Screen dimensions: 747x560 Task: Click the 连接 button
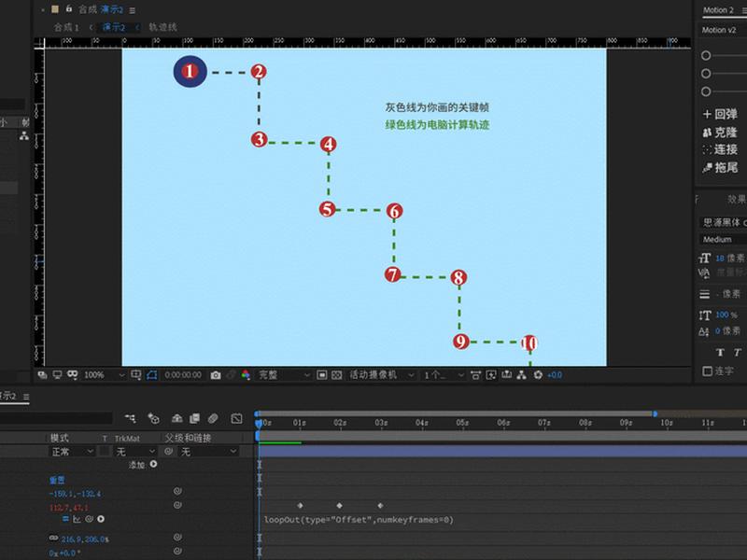720,149
